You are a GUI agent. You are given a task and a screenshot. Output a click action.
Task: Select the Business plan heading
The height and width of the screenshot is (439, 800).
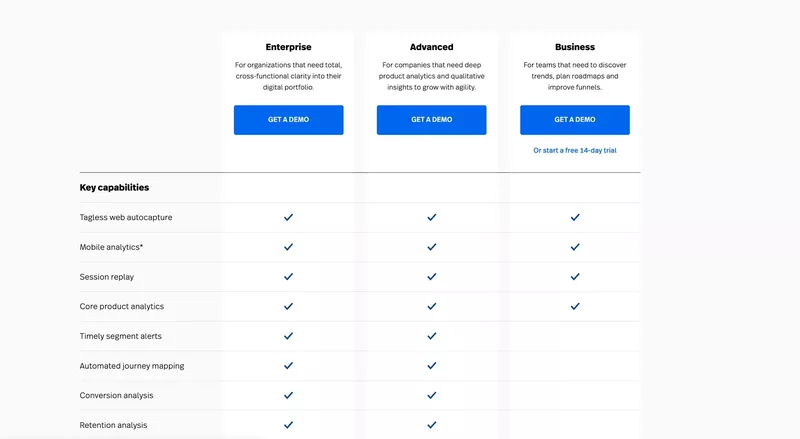click(575, 47)
